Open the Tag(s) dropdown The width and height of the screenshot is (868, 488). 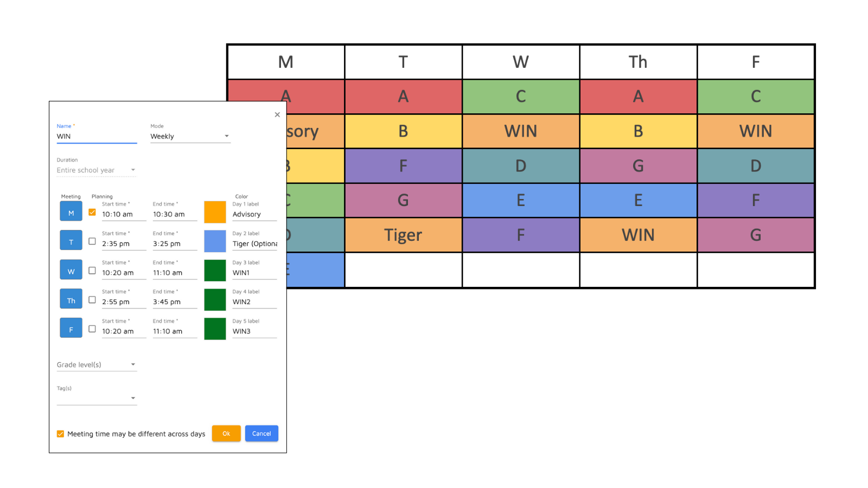[97, 398]
